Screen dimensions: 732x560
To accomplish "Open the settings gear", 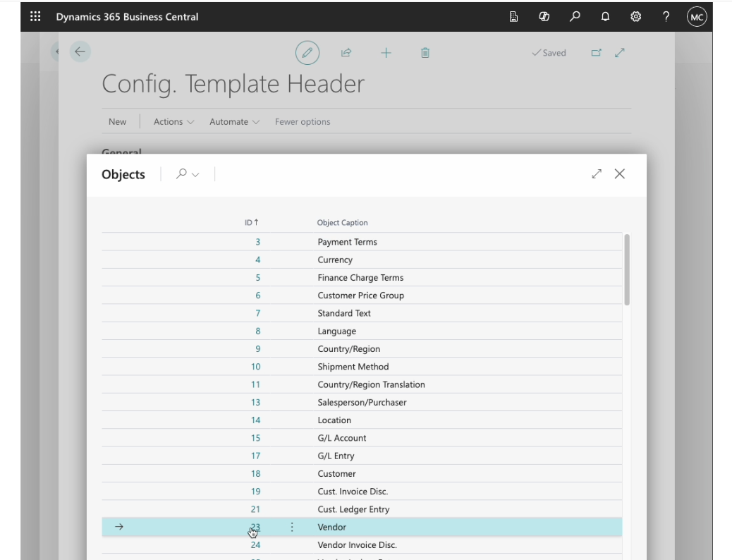I will coord(635,16).
